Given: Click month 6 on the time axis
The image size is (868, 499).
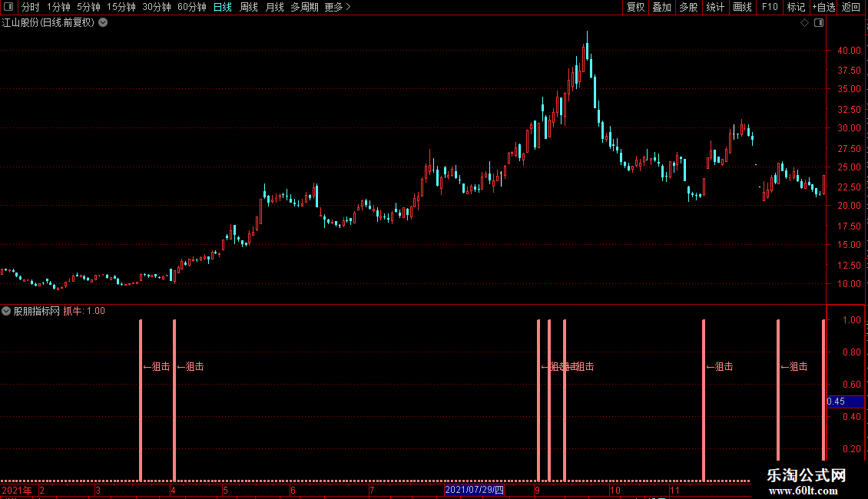Looking at the screenshot, I should click(x=293, y=490).
